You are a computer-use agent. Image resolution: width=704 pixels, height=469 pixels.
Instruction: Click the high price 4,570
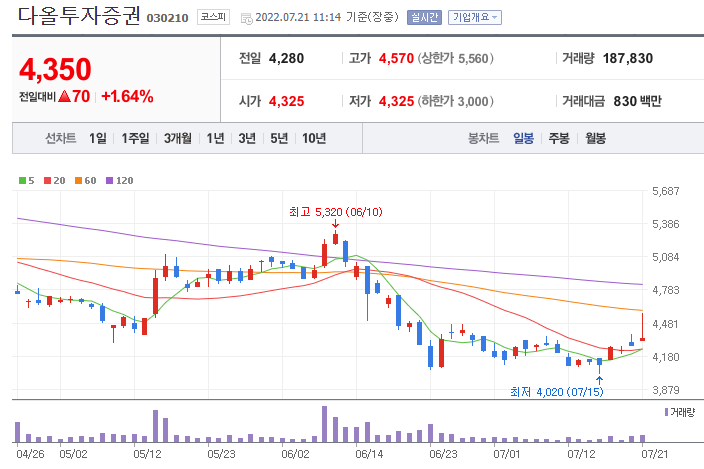pos(396,58)
